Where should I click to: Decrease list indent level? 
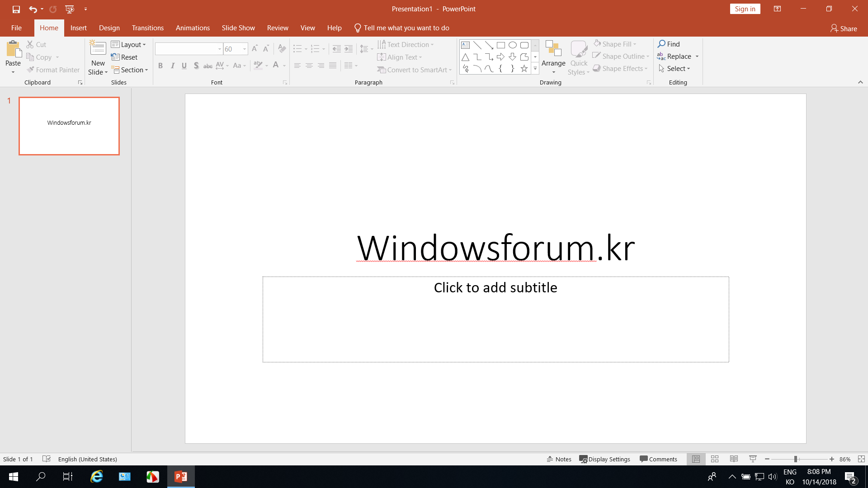point(337,49)
